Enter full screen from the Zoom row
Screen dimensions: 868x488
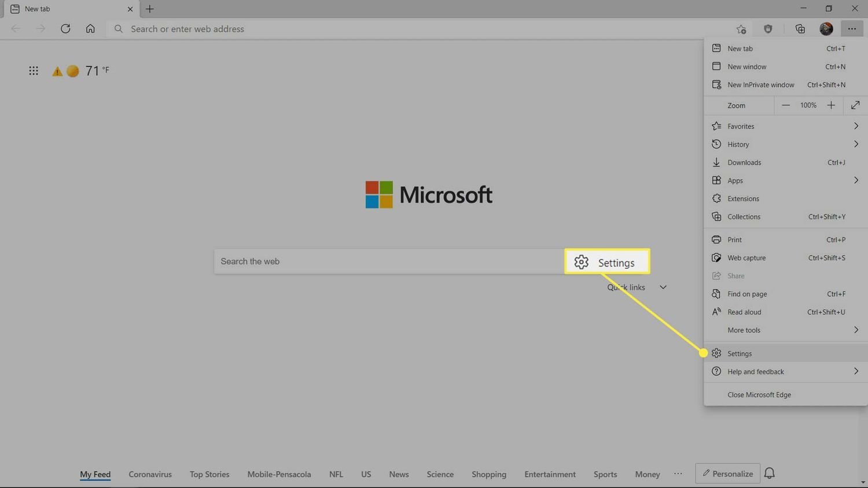point(855,105)
